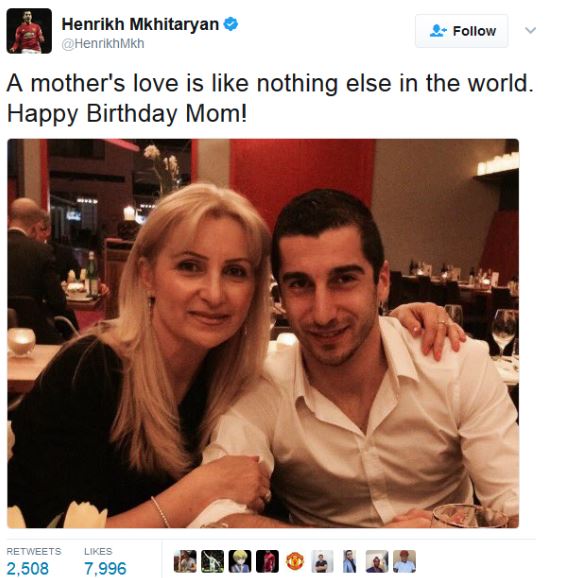Screen dimensions: 565x578
Task: Open Henrikh Mkhitaryan's profile picture
Action: (x=29, y=31)
